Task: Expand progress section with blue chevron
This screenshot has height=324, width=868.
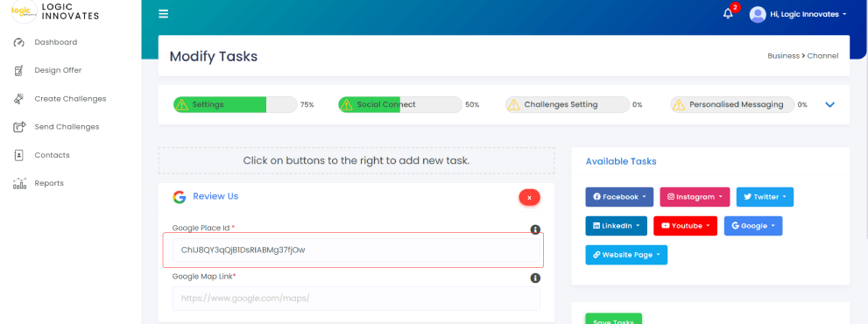Action: (829, 104)
